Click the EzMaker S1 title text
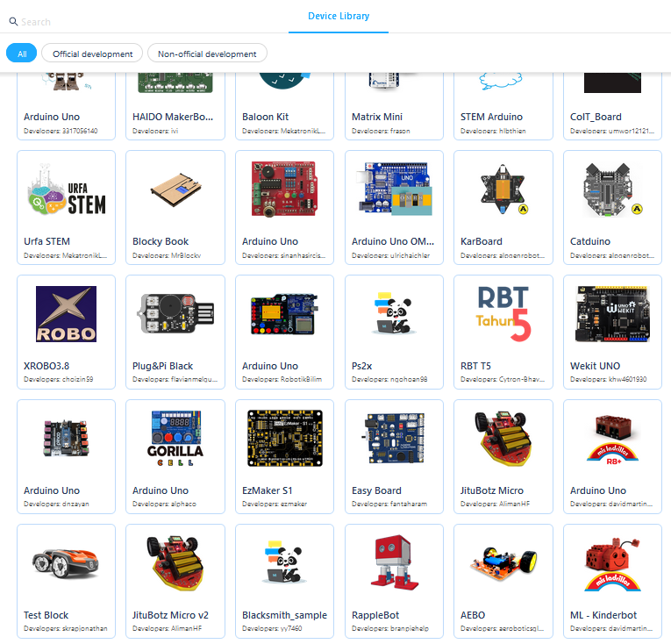Viewport: 671px width, 644px height. (x=267, y=490)
